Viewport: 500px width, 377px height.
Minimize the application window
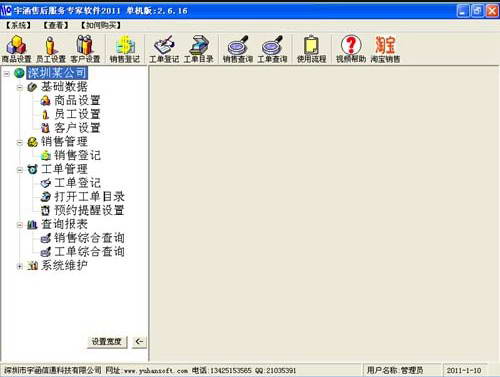coord(463,11)
